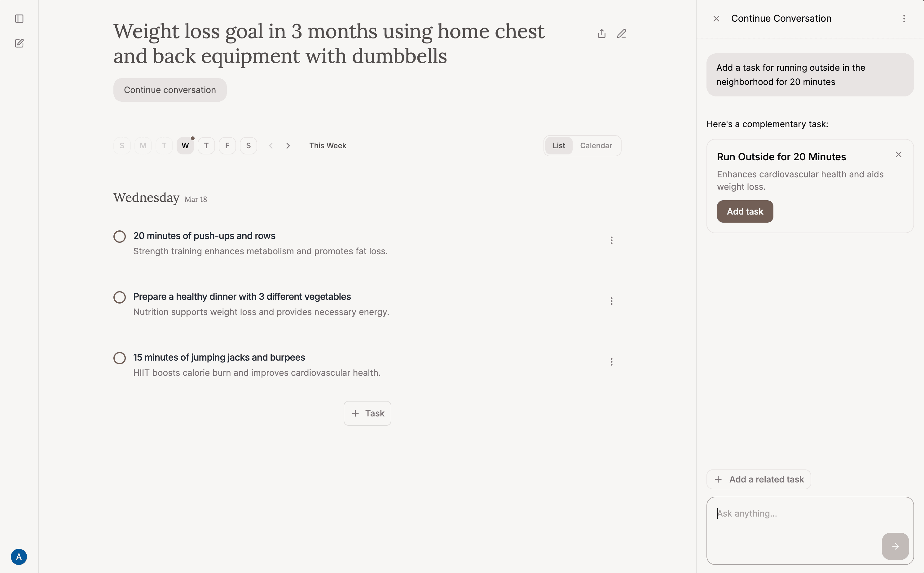
Task: Switch to the Calendar view tab
Action: pos(596,145)
